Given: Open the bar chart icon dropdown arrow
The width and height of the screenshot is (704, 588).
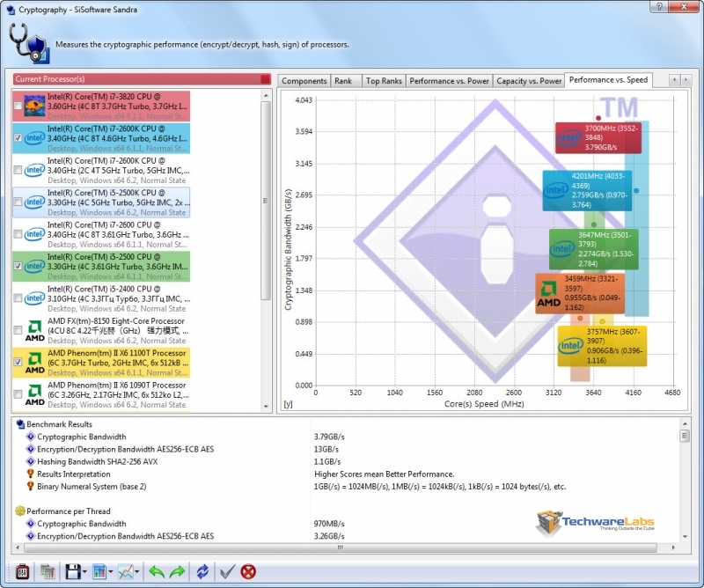Looking at the screenshot, I should tap(111, 572).
